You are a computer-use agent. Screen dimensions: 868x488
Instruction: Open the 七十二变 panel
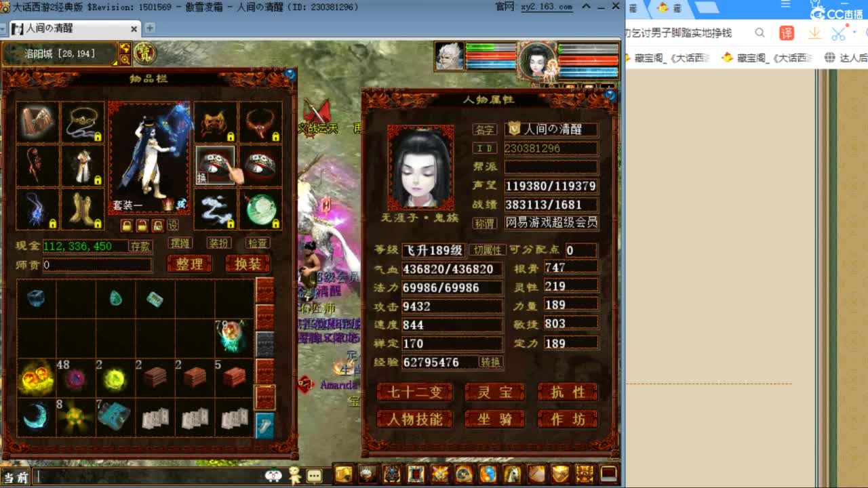[x=414, y=392]
